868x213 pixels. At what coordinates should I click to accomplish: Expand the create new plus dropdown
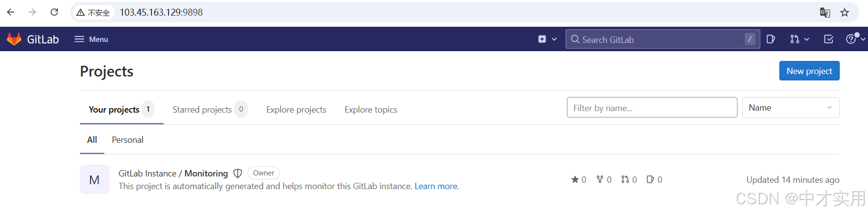pos(547,39)
